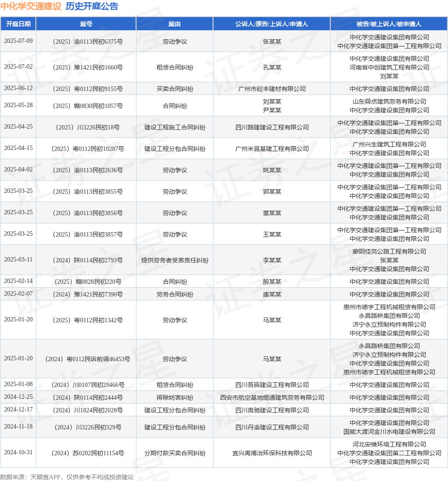Click the date 2024-11-18
Viewport: 448px width, 481px height.
point(18,427)
